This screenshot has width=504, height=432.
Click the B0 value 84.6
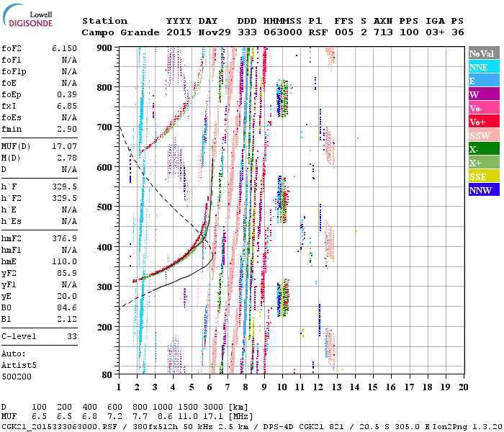click(x=67, y=308)
